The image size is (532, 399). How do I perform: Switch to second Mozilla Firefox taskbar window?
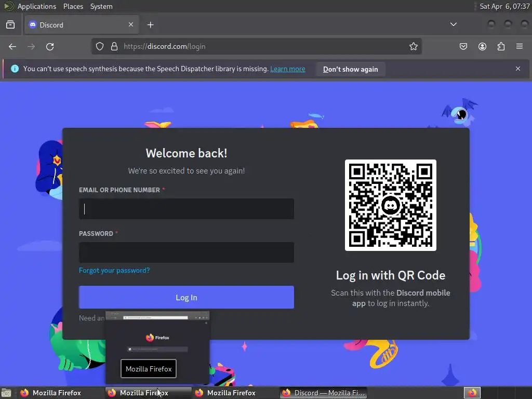click(x=148, y=393)
